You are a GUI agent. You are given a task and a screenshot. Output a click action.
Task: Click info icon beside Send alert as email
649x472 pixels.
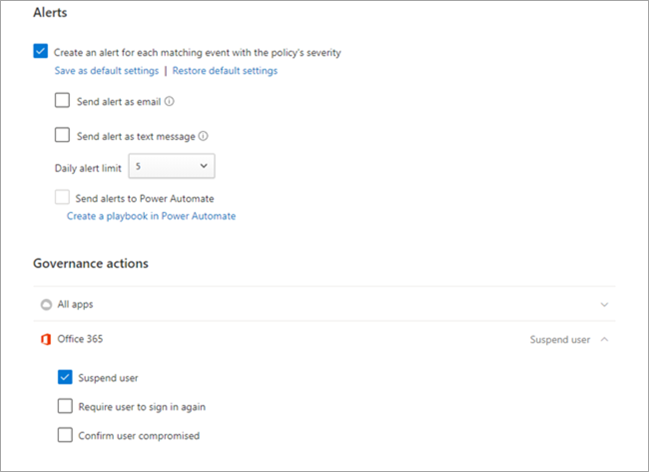click(x=170, y=101)
